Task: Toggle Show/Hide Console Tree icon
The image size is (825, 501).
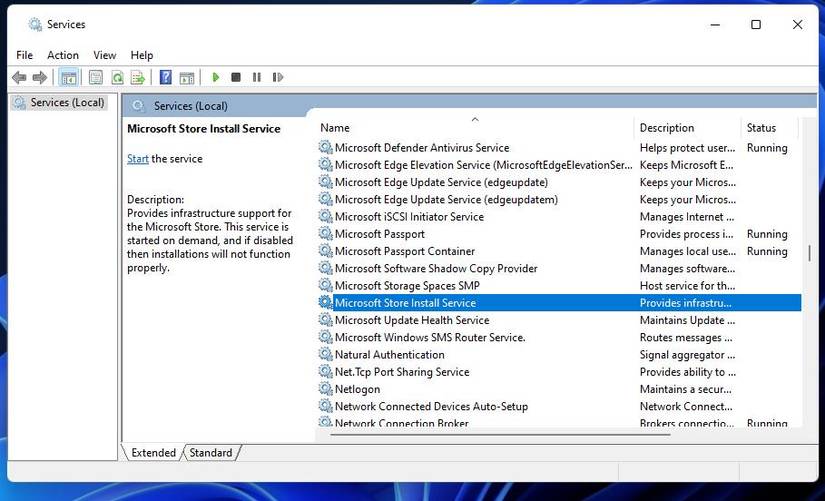Action: (69, 77)
